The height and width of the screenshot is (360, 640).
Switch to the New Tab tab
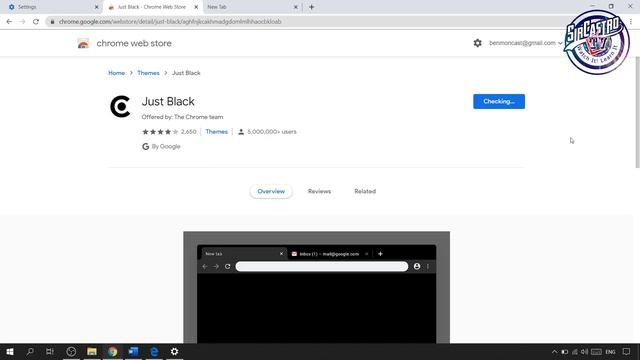pyautogui.click(x=251, y=7)
